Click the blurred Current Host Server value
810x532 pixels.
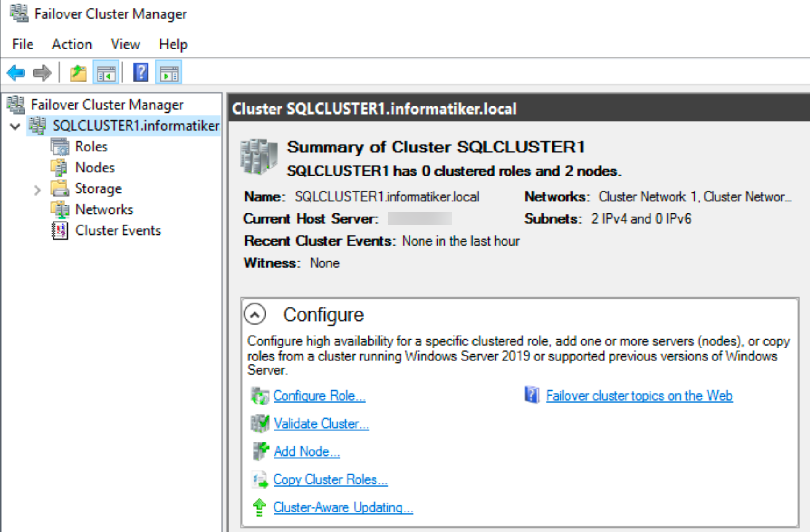419,218
